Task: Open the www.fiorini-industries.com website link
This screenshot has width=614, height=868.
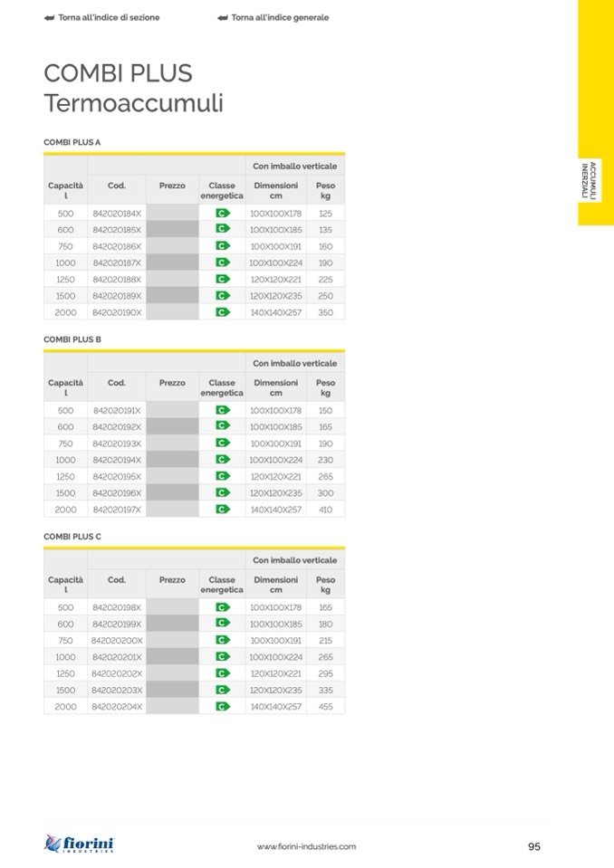Action: tap(306, 846)
